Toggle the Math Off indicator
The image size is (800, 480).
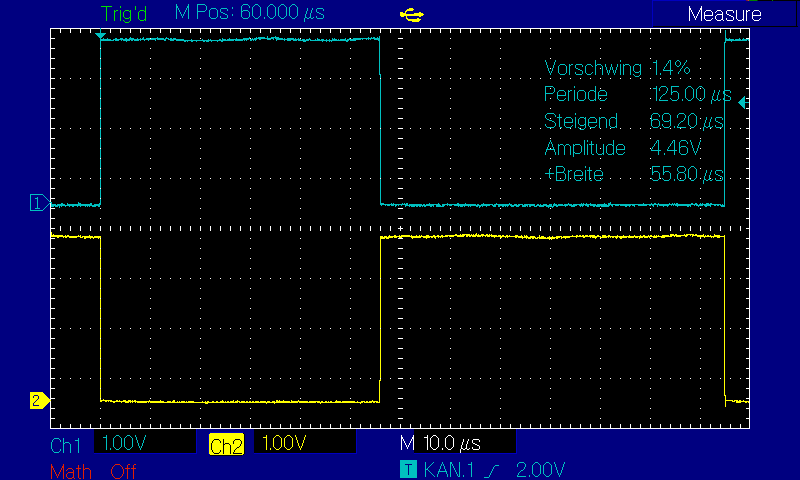(92, 471)
